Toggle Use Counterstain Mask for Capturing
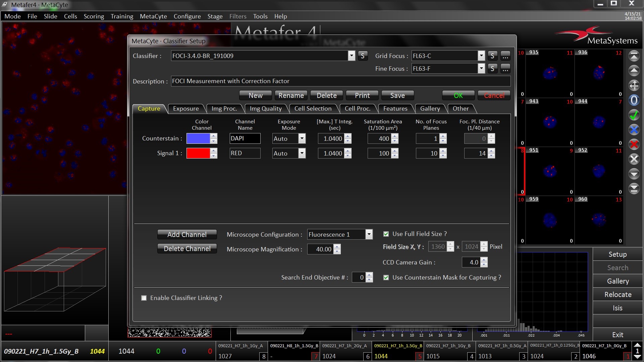Image resolution: width=644 pixels, height=362 pixels. point(386,278)
